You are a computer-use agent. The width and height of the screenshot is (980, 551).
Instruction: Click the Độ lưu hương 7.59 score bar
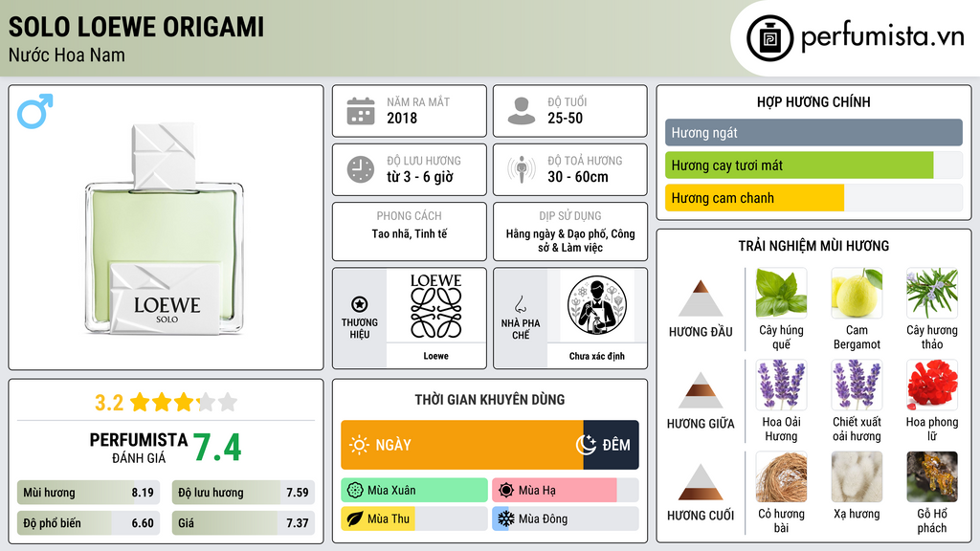tap(243, 493)
